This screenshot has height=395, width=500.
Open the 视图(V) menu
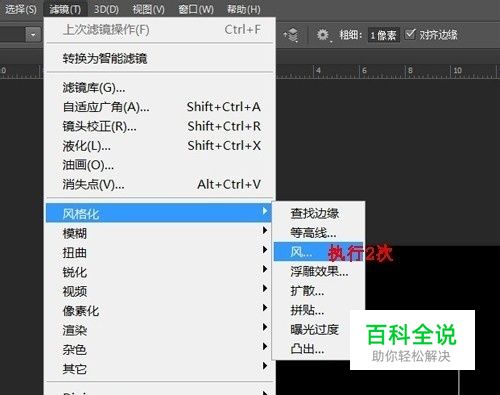tap(148, 9)
